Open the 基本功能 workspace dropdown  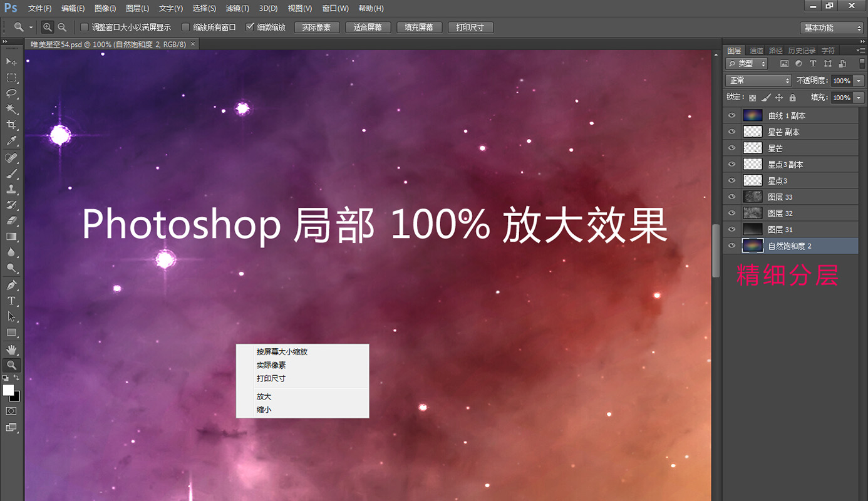point(832,28)
